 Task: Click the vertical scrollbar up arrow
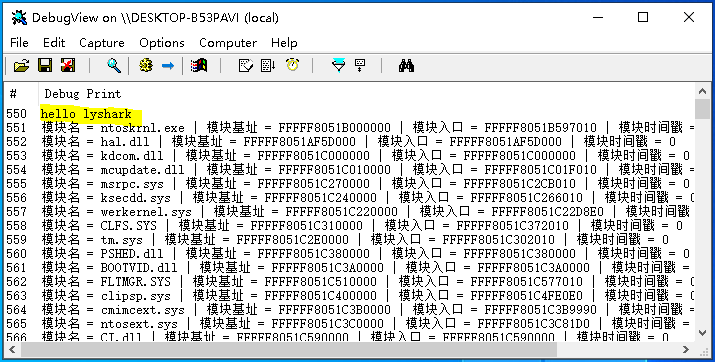[703, 91]
